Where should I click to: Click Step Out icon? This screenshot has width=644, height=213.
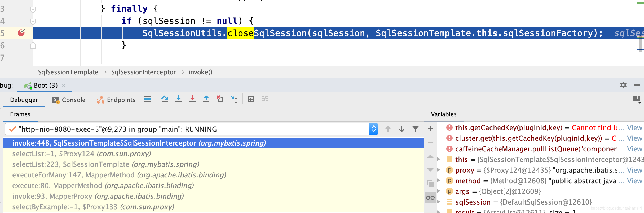(x=206, y=99)
